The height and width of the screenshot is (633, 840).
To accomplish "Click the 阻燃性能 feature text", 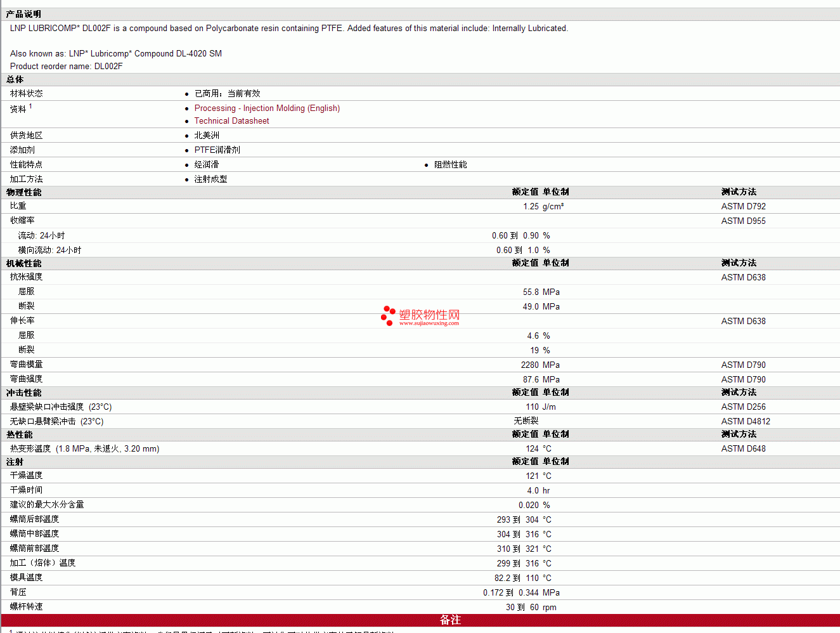I will tap(450, 165).
